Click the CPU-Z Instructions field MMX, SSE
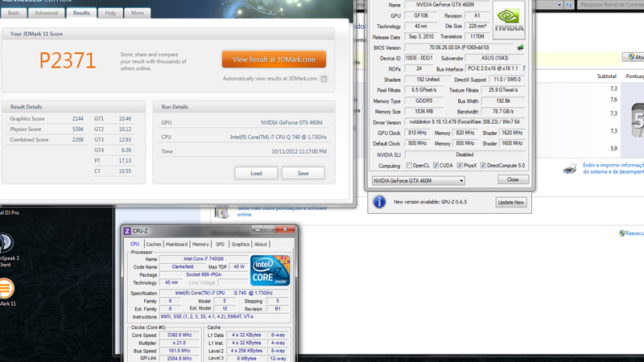 (x=225, y=317)
